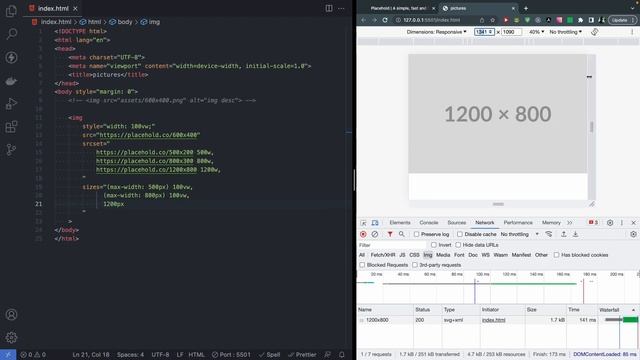Open Source Control branch icon

click(11, 150)
